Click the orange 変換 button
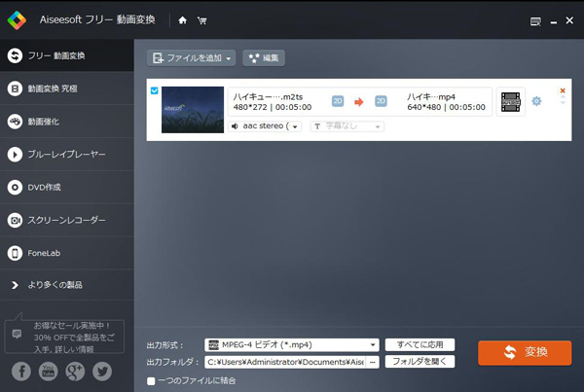 tap(525, 352)
